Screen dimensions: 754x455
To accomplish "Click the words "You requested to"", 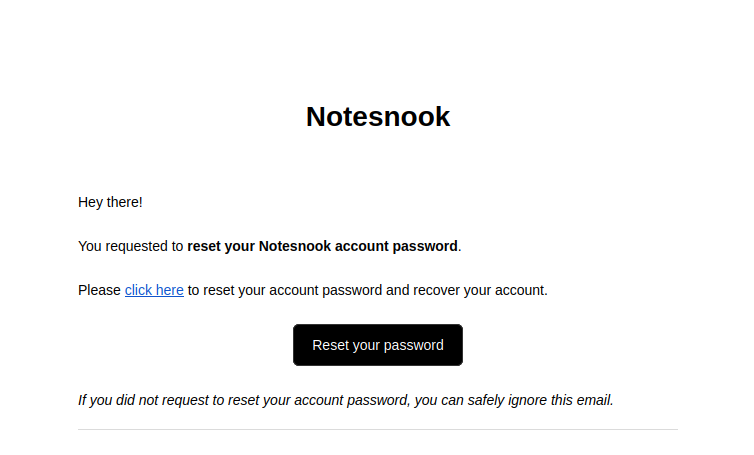I will pyautogui.click(x=131, y=246).
